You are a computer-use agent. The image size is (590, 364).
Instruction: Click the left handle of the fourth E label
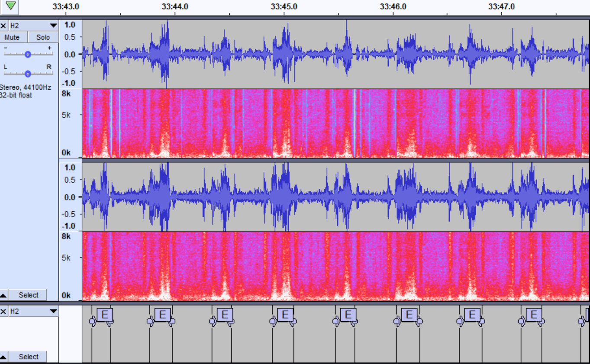tap(272, 322)
